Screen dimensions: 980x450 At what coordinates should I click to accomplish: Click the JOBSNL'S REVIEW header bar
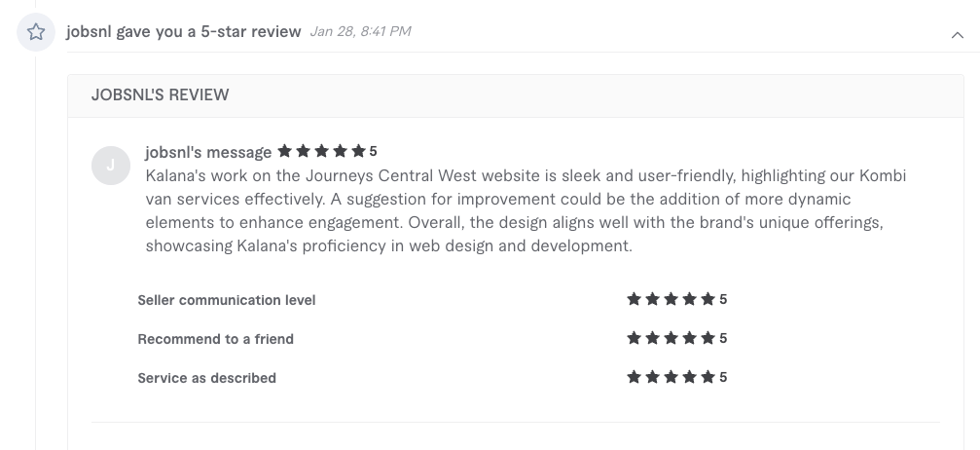pos(516,95)
